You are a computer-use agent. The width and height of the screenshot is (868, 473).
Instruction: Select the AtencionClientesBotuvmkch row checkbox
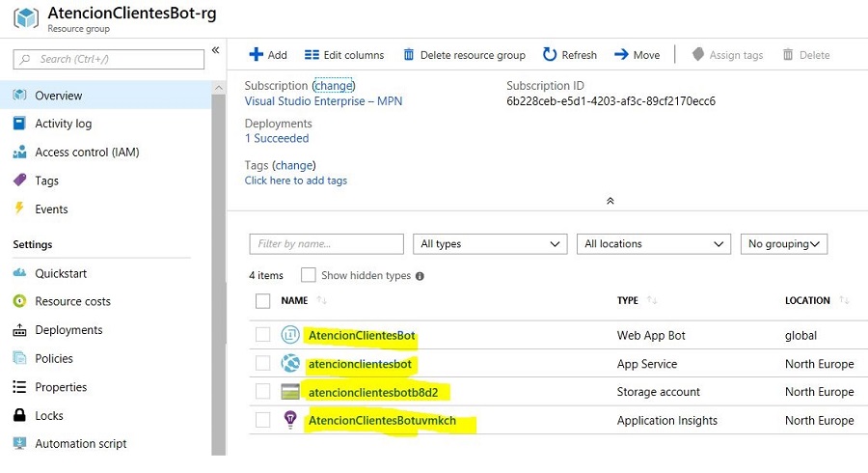[262, 420]
